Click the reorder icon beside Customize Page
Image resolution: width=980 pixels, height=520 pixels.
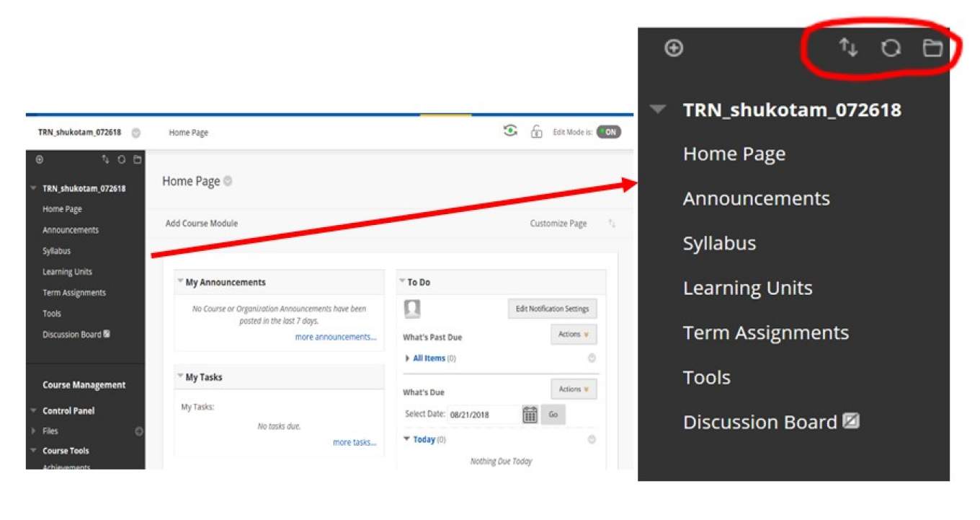(x=612, y=224)
